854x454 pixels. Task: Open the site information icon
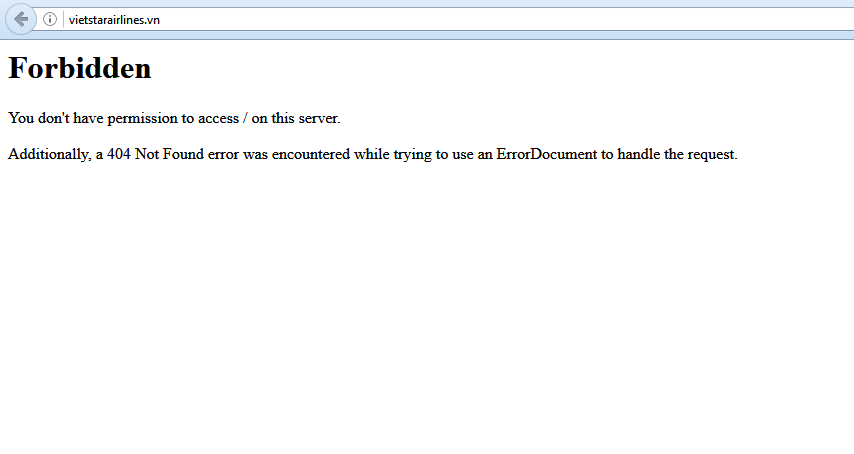point(50,19)
